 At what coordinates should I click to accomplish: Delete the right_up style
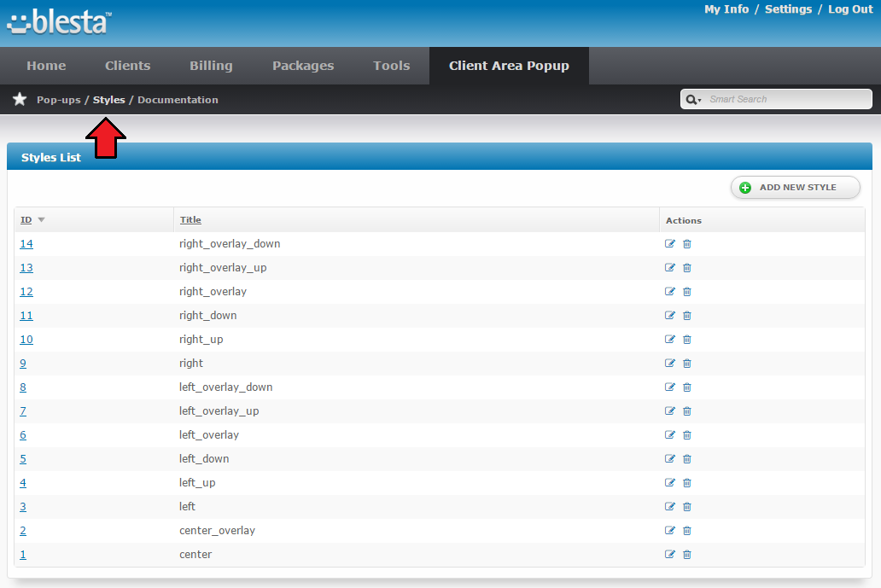point(687,339)
